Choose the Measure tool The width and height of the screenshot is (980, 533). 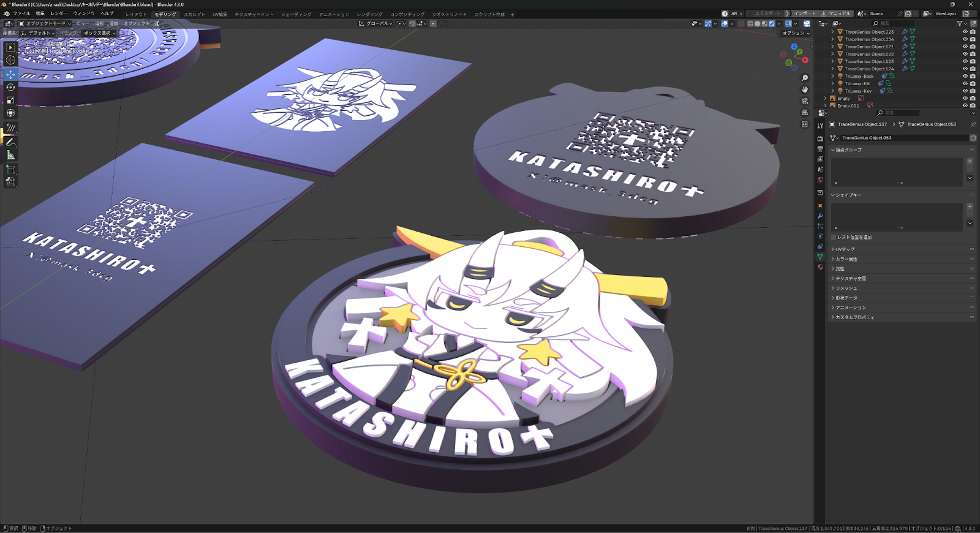tap(10, 155)
